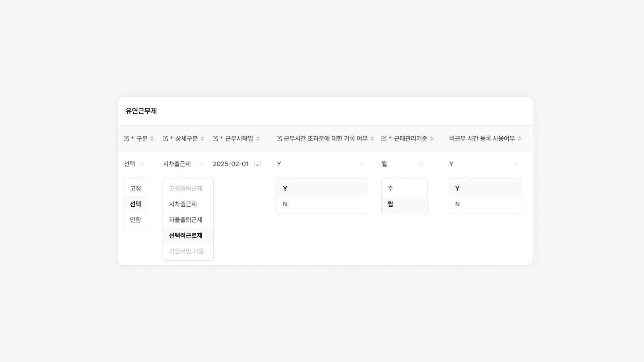Collapse the 근태관리기준 dropdown showing 월
The height and width of the screenshot is (362, 644).
tap(421, 164)
